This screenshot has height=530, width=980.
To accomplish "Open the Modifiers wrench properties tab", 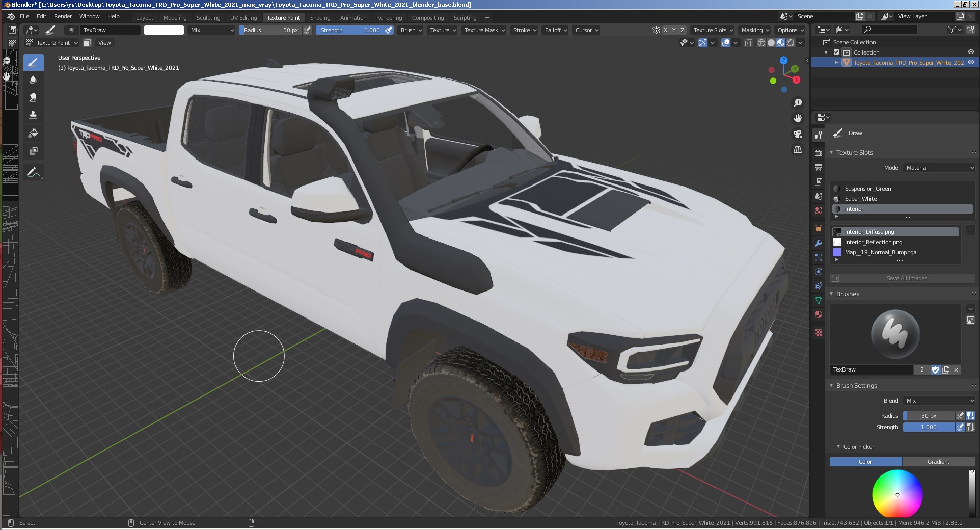I will [819, 243].
